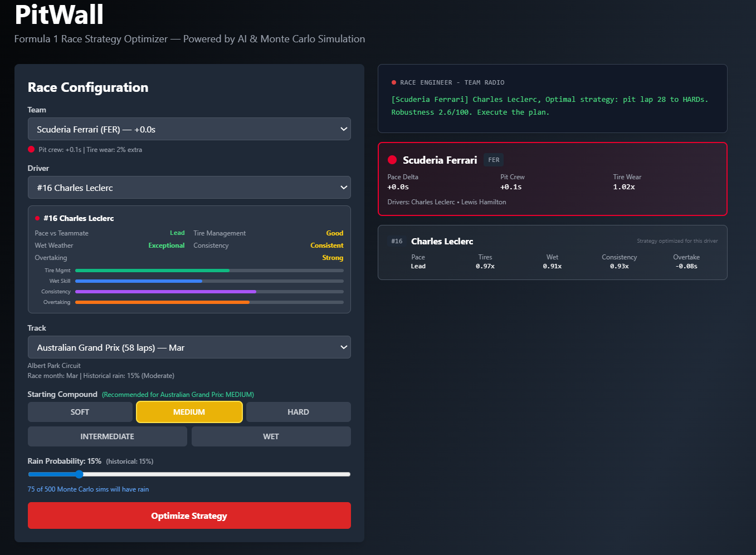The width and height of the screenshot is (756, 555).
Task: Select the HARD starting compound
Action: pos(298,412)
